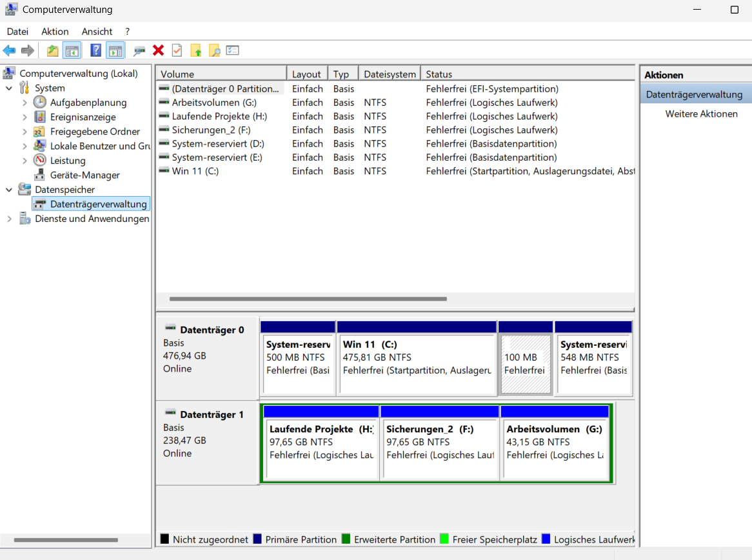
Task: Open the Ereignisanzeige node in tree
Action: (x=83, y=117)
